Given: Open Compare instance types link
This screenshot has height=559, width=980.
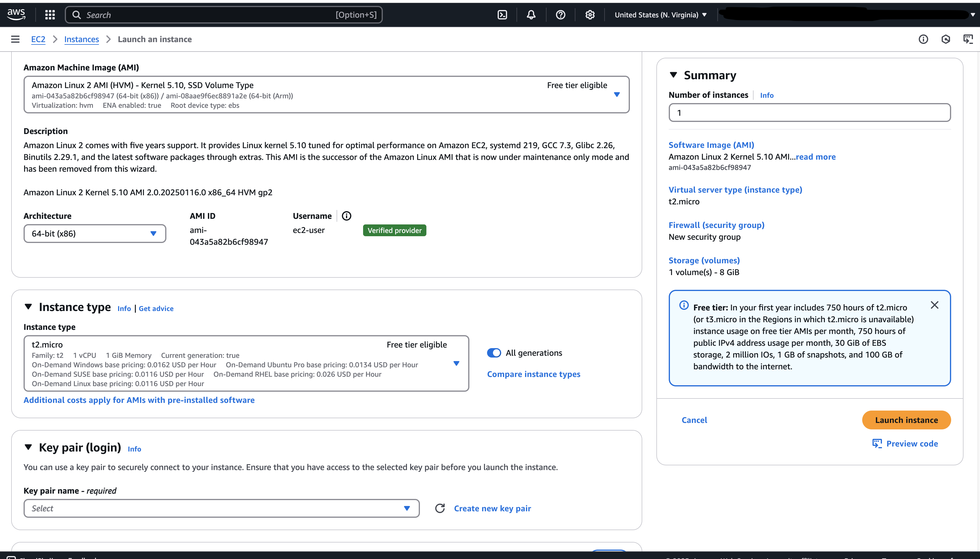Looking at the screenshot, I should point(534,374).
